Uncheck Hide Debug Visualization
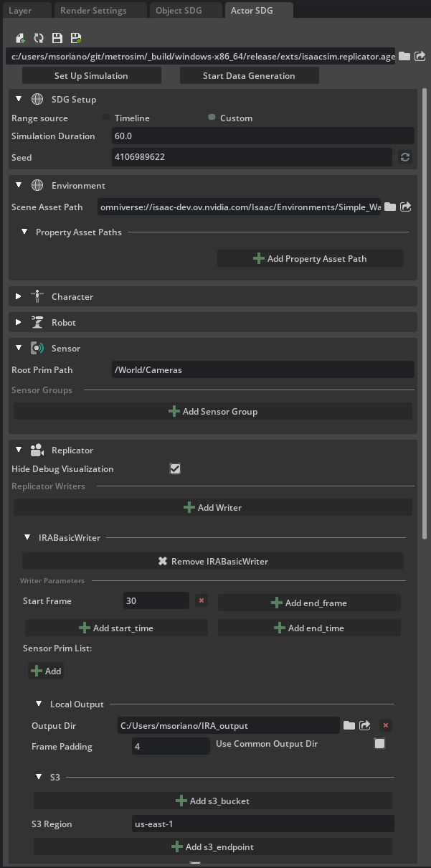Viewport: 431px width, 868px height. (175, 468)
